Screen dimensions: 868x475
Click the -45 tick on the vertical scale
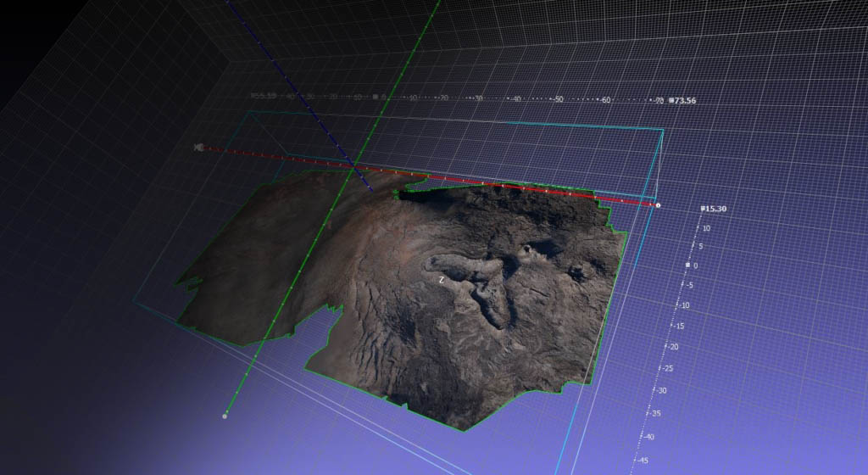[x=642, y=461]
